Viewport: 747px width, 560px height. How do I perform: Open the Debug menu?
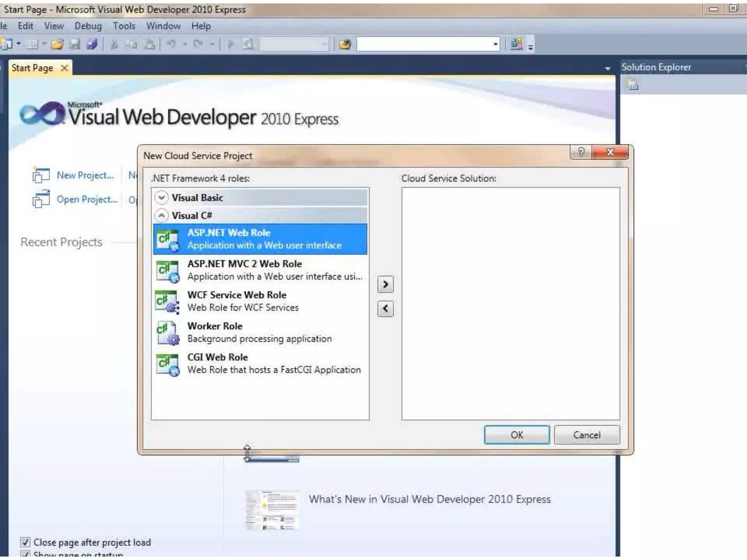point(88,26)
